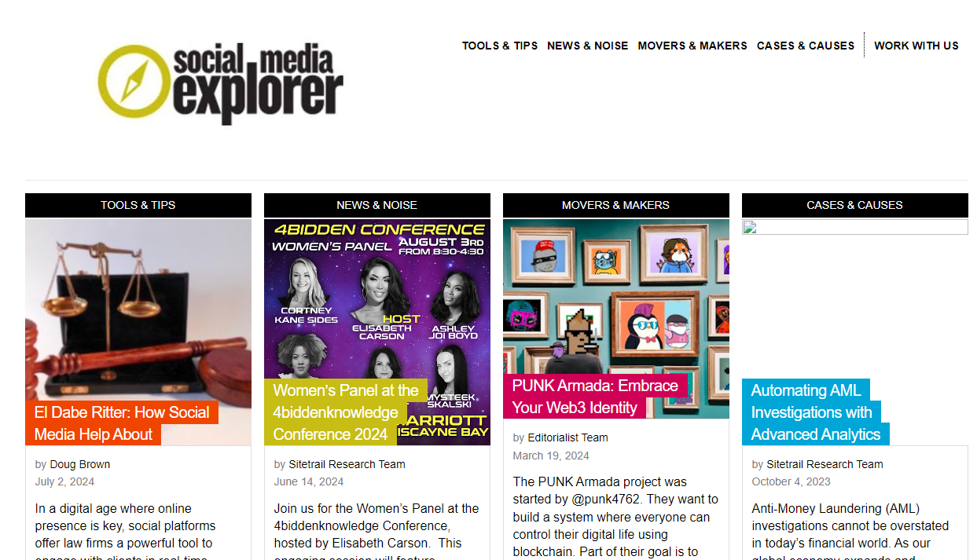
Task: Open Women's Panel at the 4biddenknowledge Conference 2024
Action: coord(346,412)
